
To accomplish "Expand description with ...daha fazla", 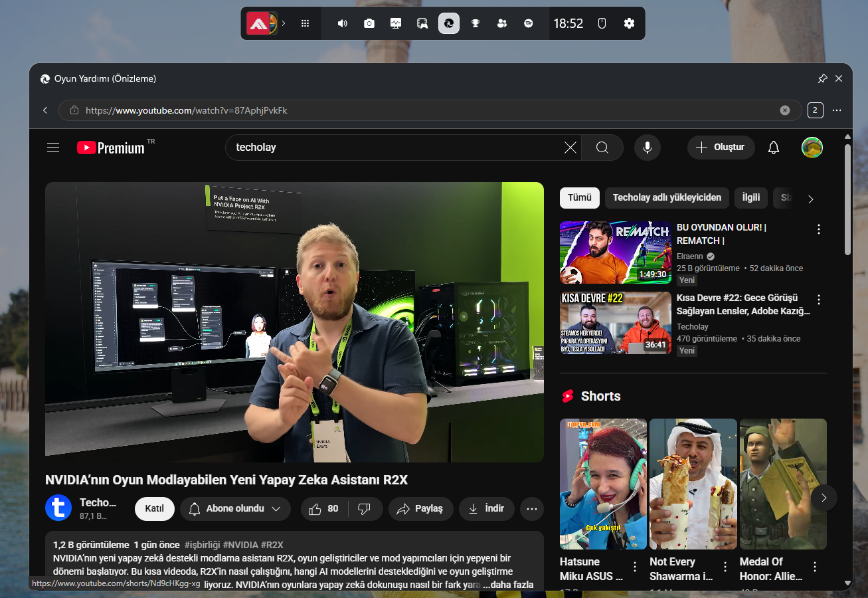I will [x=508, y=585].
